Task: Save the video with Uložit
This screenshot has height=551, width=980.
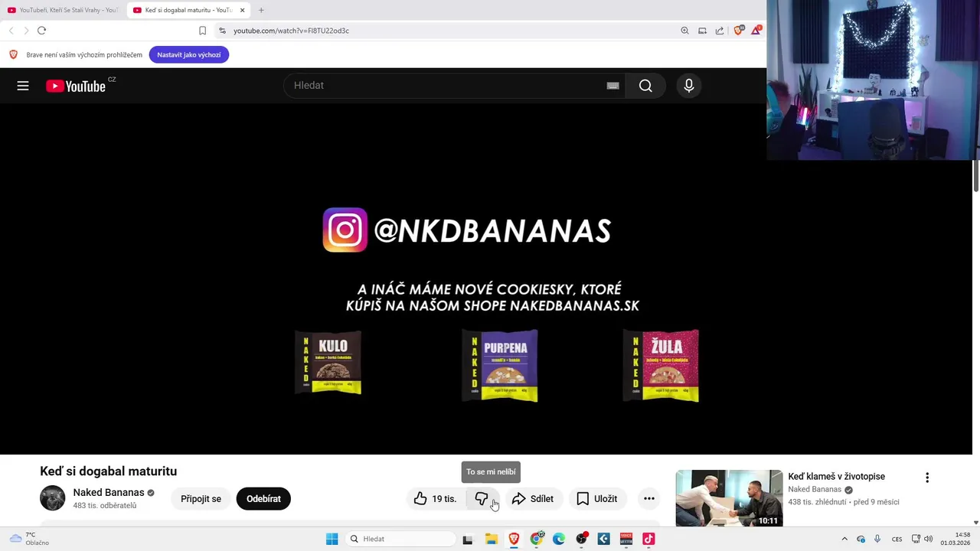Action: 597,499
